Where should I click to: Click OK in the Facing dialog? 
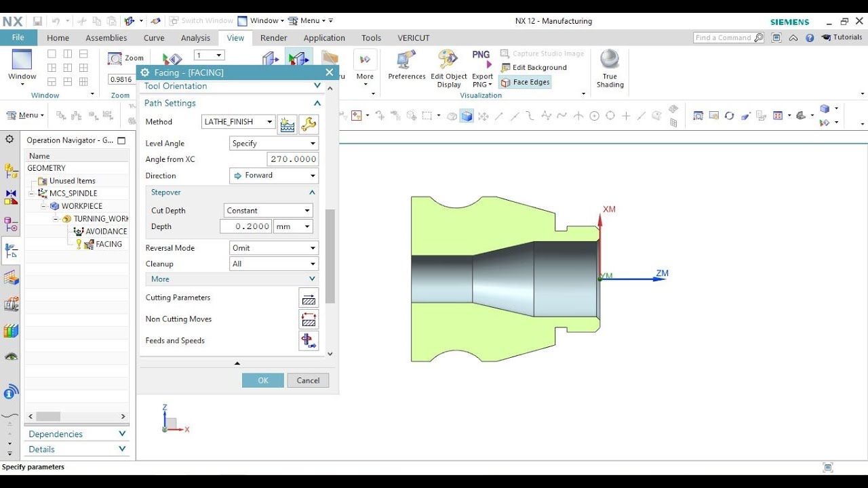[x=263, y=380]
